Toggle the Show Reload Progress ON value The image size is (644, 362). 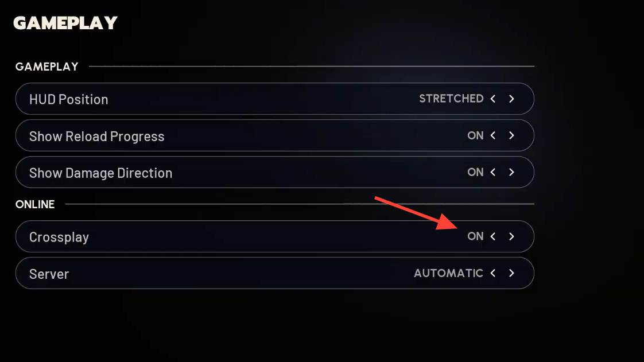[x=475, y=135]
